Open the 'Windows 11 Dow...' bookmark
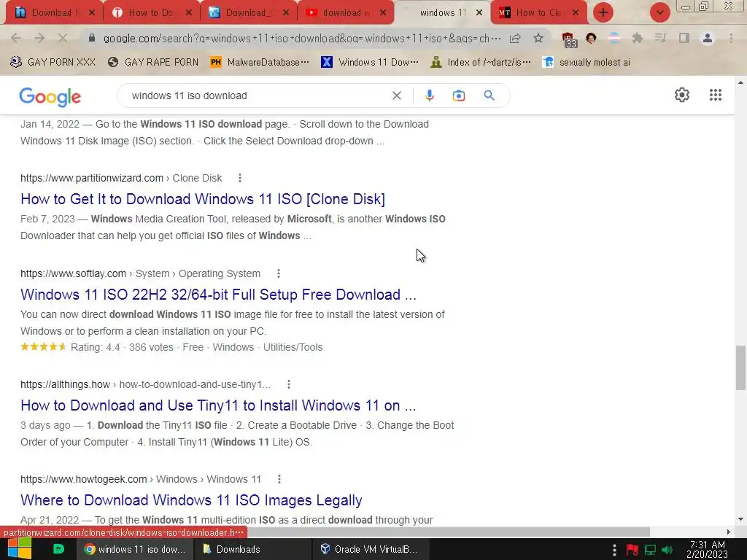This screenshot has height=560, width=747. click(x=370, y=62)
